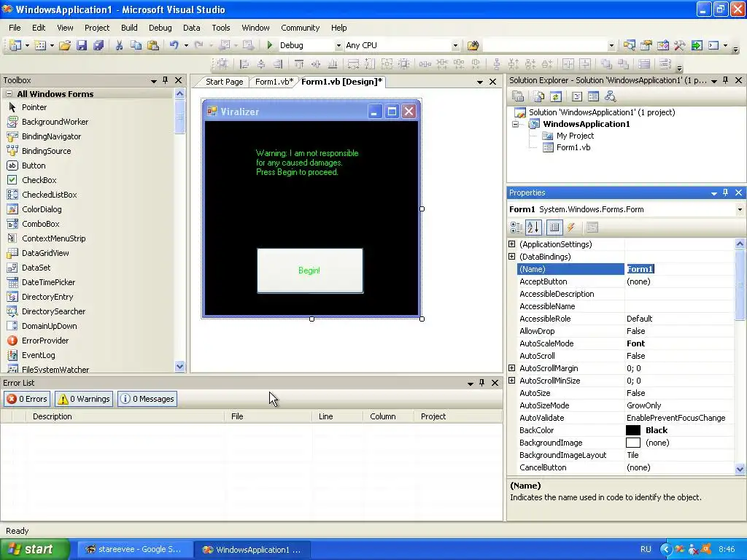Select the CheckBox control in the Toolbox

click(x=39, y=180)
